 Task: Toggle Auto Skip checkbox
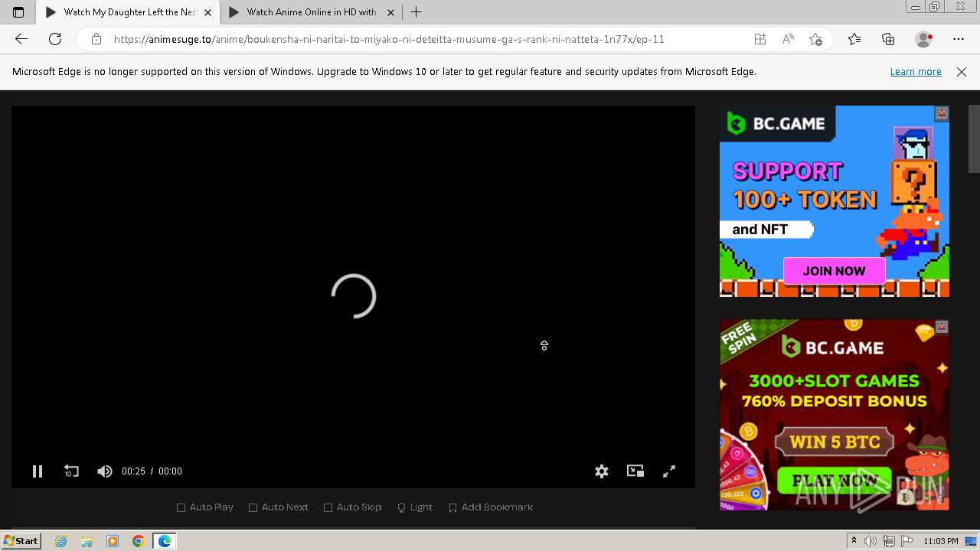[x=352, y=507]
